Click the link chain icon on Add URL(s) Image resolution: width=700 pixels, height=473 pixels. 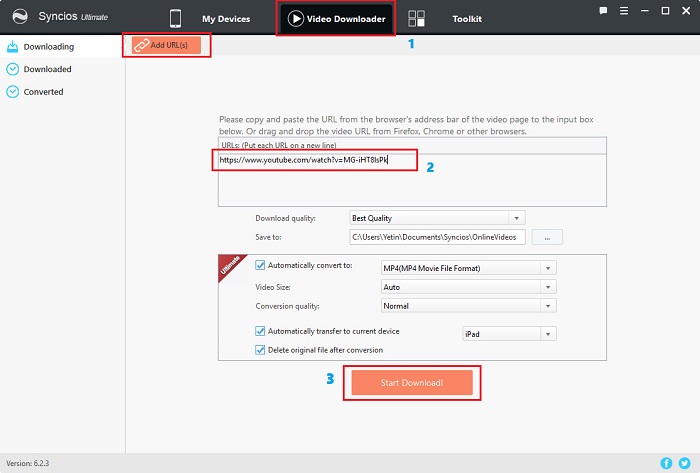coord(142,45)
